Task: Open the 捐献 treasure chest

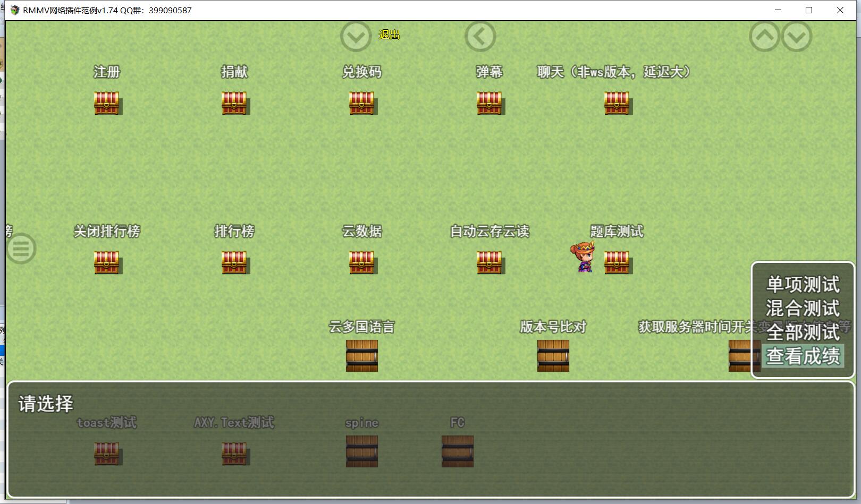Action: pos(234,103)
